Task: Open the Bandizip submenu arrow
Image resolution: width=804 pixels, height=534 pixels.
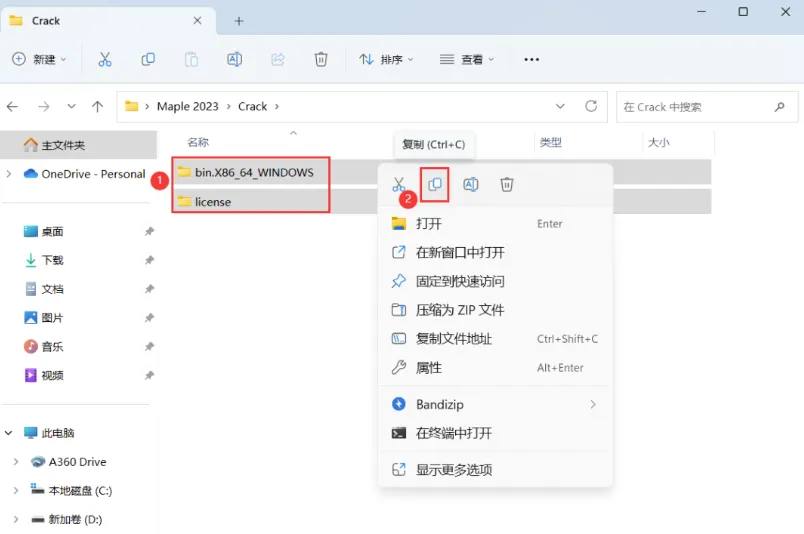Action: 593,404
